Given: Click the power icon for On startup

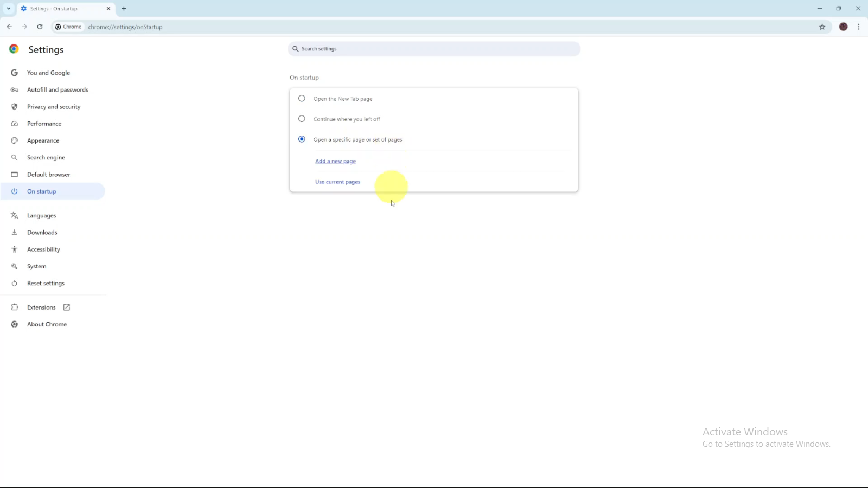Looking at the screenshot, I should click(15, 191).
